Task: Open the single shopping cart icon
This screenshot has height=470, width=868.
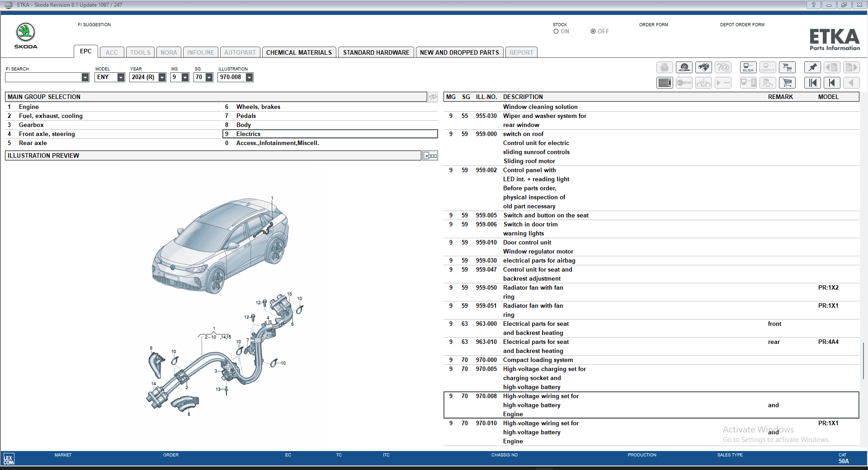Action: pyautogui.click(x=787, y=83)
